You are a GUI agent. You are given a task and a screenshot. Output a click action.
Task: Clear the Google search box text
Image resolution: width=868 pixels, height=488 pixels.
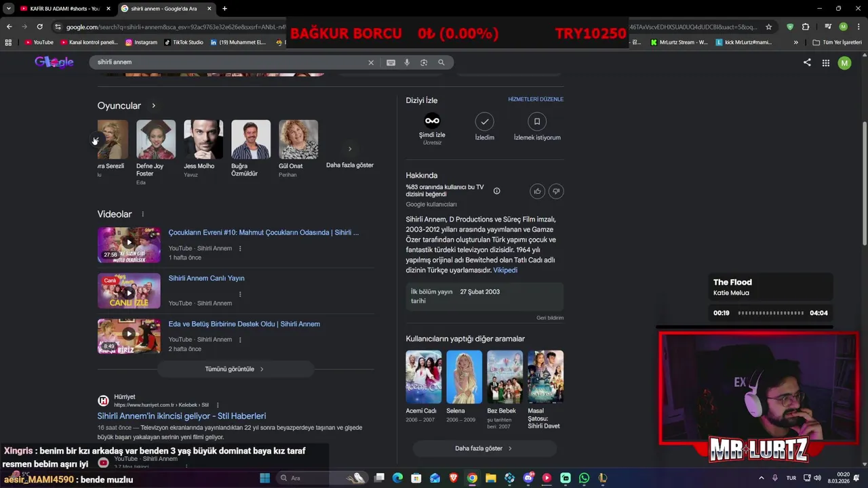click(x=371, y=62)
